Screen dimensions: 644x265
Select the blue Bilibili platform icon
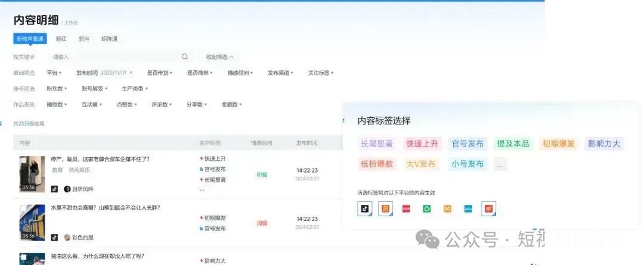point(468,209)
